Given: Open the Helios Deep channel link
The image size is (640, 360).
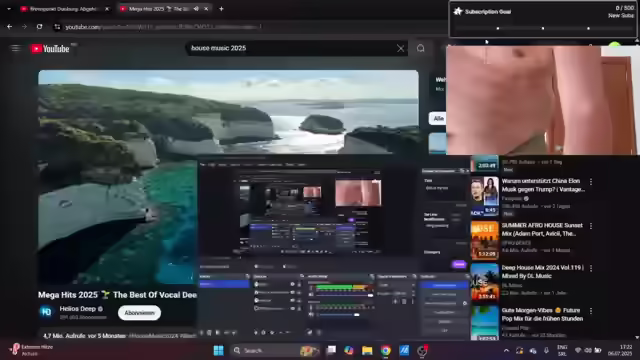Looking at the screenshot, I should pyautogui.click(x=78, y=309).
